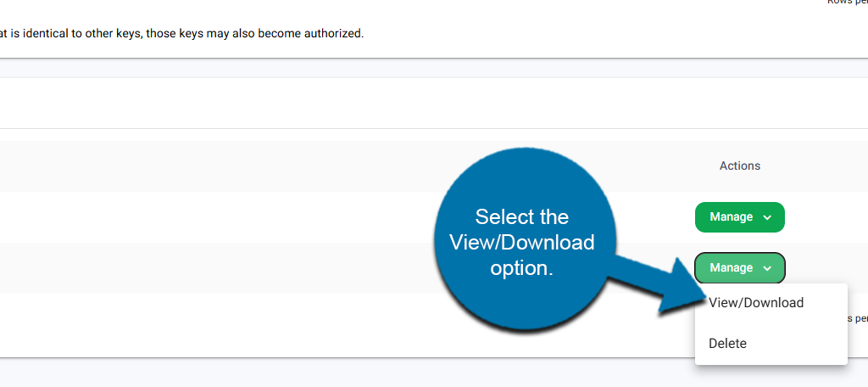Screen dimensions: 868x387
Task: Click the chevron on the second Manage button
Action: pyautogui.click(x=767, y=269)
